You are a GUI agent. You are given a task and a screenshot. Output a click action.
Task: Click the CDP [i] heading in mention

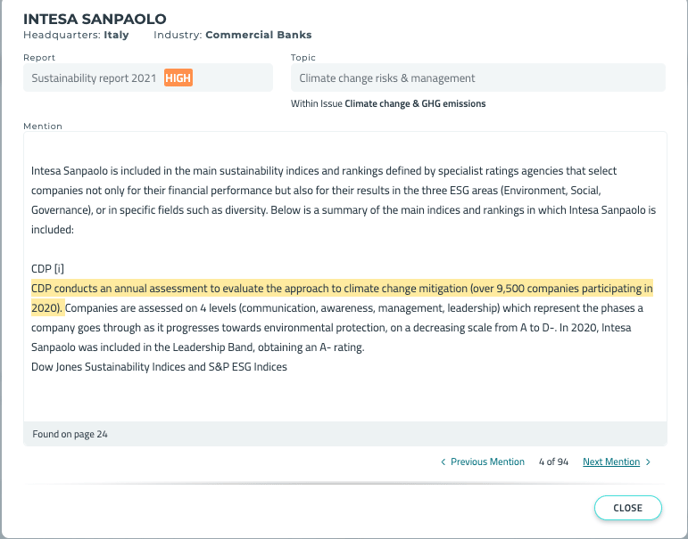tap(47, 269)
